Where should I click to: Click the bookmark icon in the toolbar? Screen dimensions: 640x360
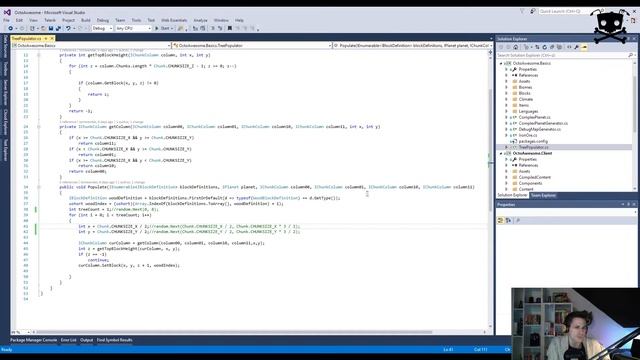(229, 29)
